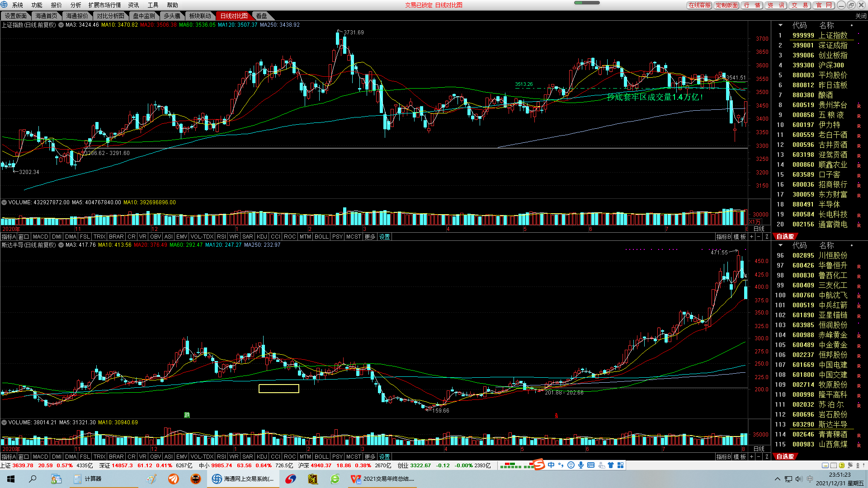Click the 定制版面 button

tap(726, 5)
